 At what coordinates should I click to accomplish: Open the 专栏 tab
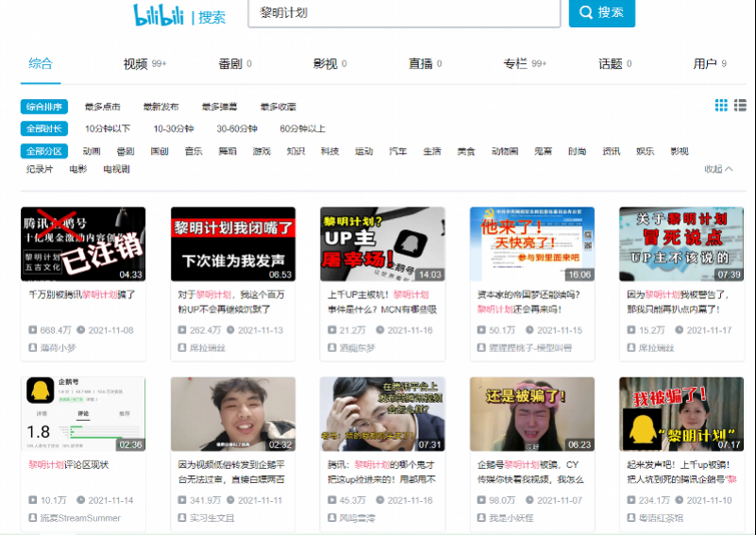(x=525, y=63)
